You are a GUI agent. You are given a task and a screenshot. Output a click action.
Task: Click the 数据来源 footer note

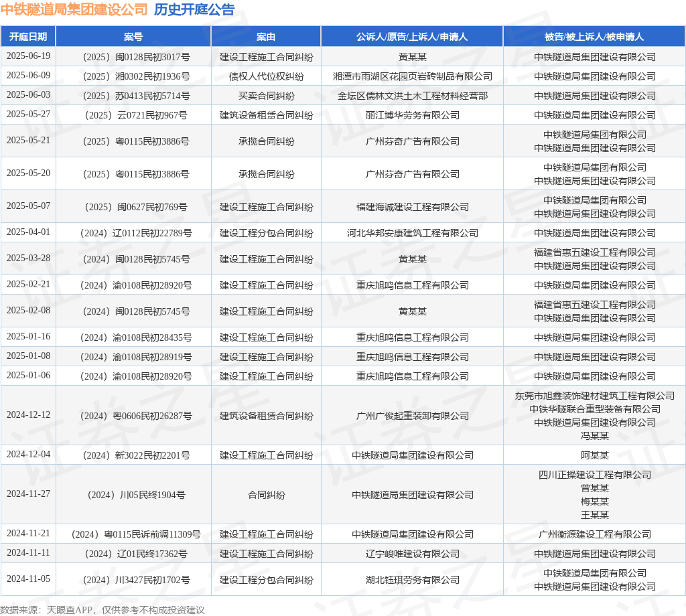tap(102, 610)
